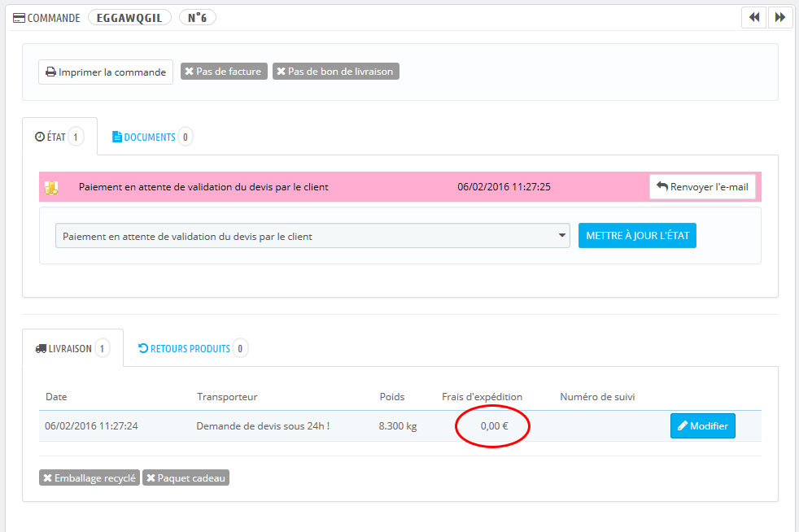The height and width of the screenshot is (532, 799).
Task: Click Renvoyer l'e-mail button
Action: [x=702, y=187]
